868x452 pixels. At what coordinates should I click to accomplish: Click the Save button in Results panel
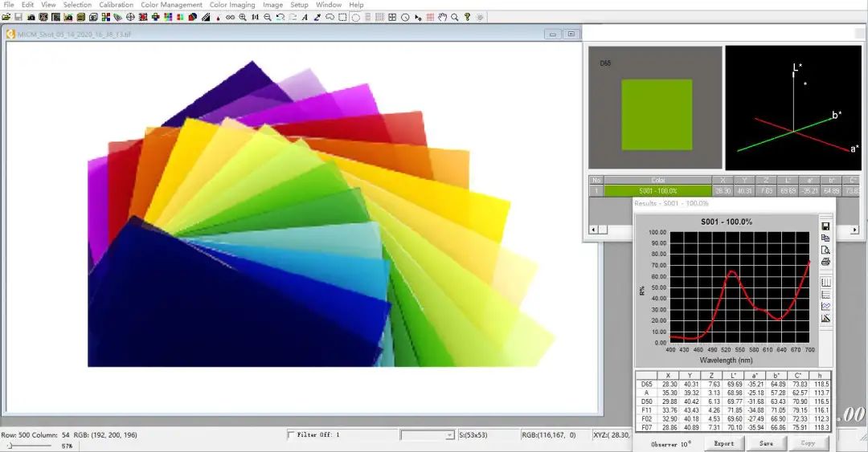[x=766, y=443]
